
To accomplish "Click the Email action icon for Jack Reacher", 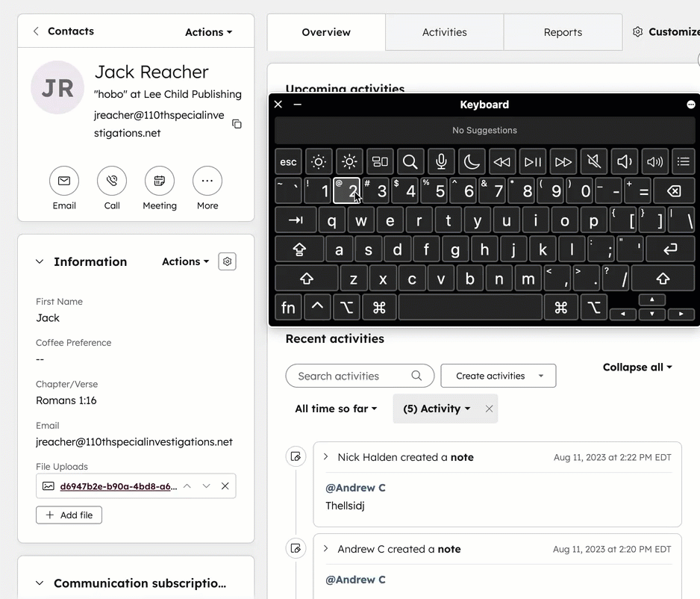I will (64, 181).
